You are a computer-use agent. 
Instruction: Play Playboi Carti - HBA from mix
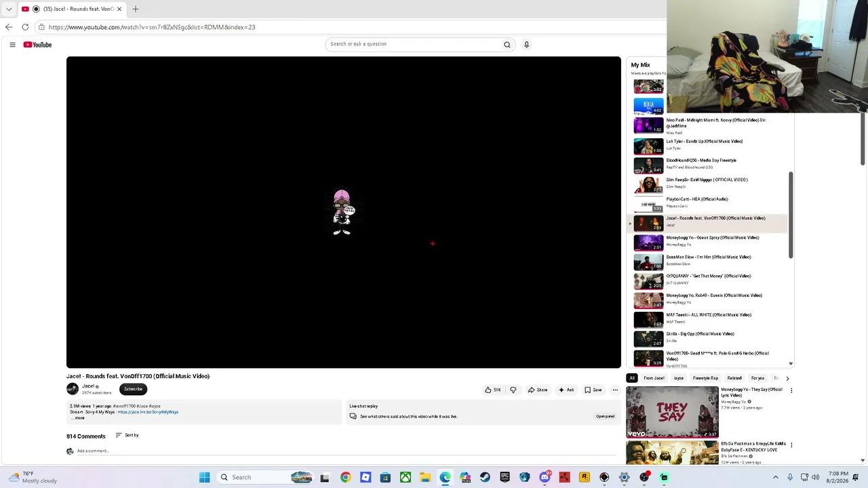pyautogui.click(x=709, y=203)
